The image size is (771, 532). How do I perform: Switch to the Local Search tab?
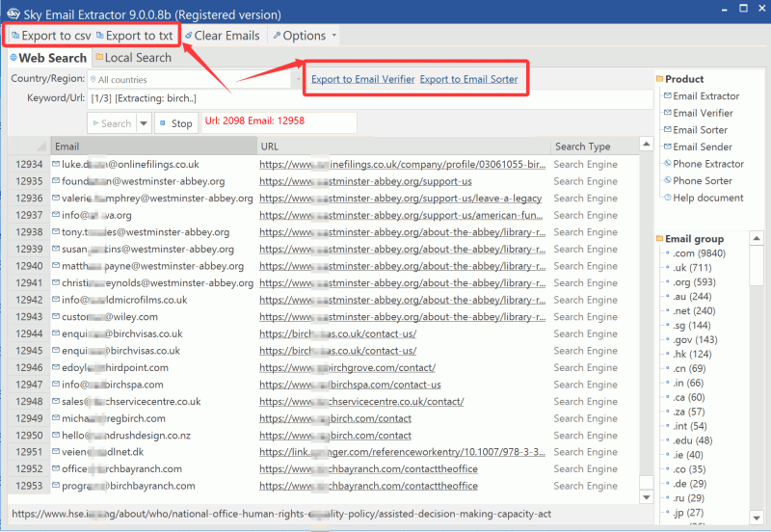(133, 58)
